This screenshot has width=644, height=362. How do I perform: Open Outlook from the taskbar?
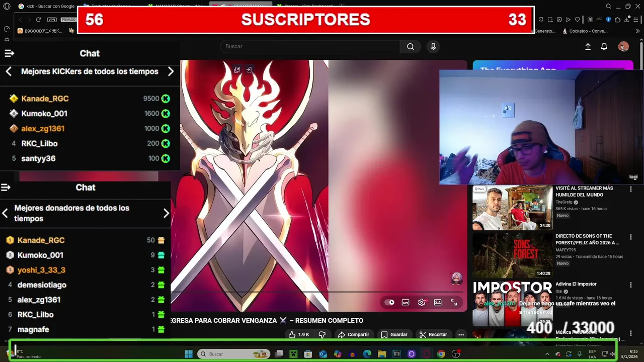click(323, 354)
